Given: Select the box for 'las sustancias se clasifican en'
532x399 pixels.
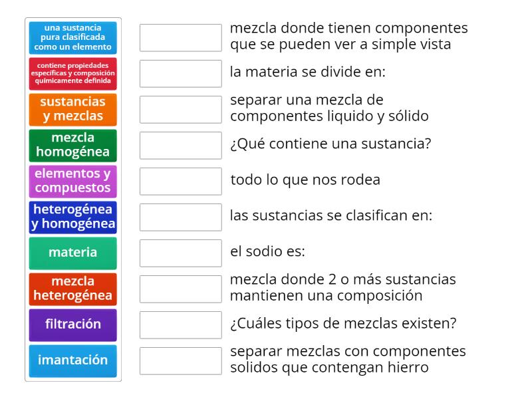Looking at the screenshot, I should click(x=181, y=217).
